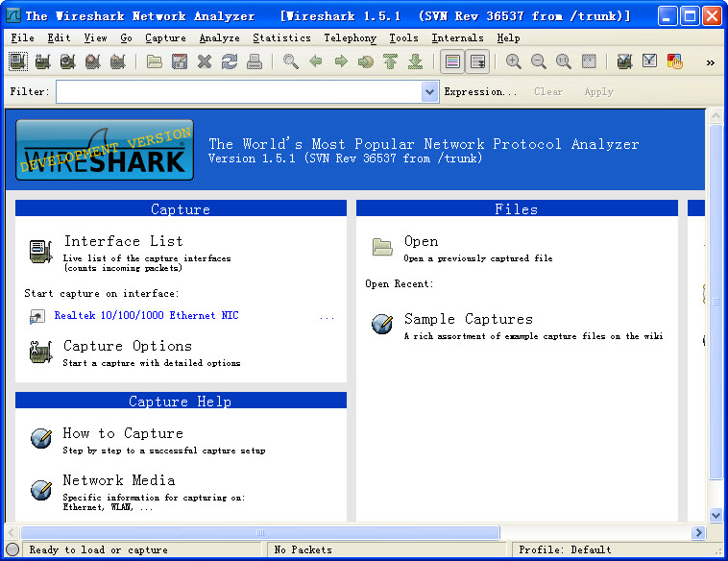
Task: Click the horizontal scrollbar thumb
Action: [x=260, y=533]
